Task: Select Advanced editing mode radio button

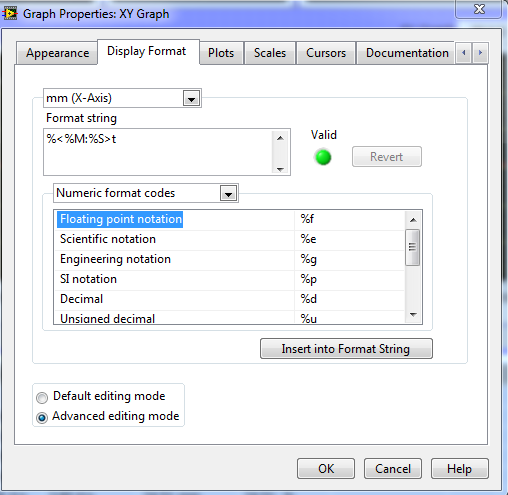Action: click(42, 417)
